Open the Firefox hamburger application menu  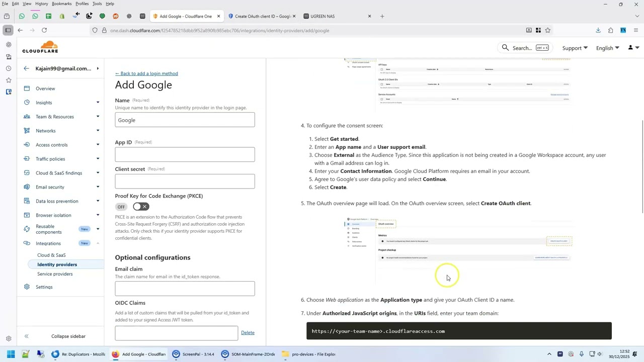636,30
